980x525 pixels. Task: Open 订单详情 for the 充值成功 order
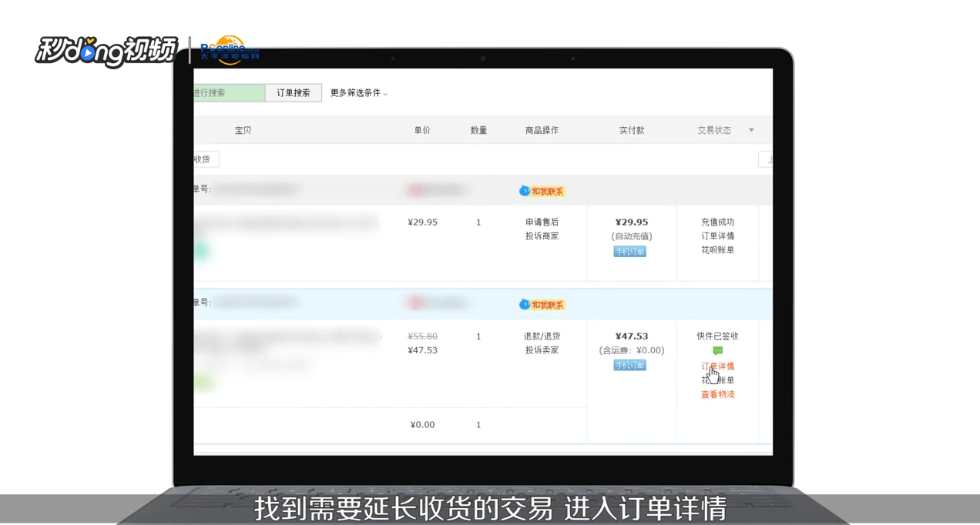tap(718, 236)
